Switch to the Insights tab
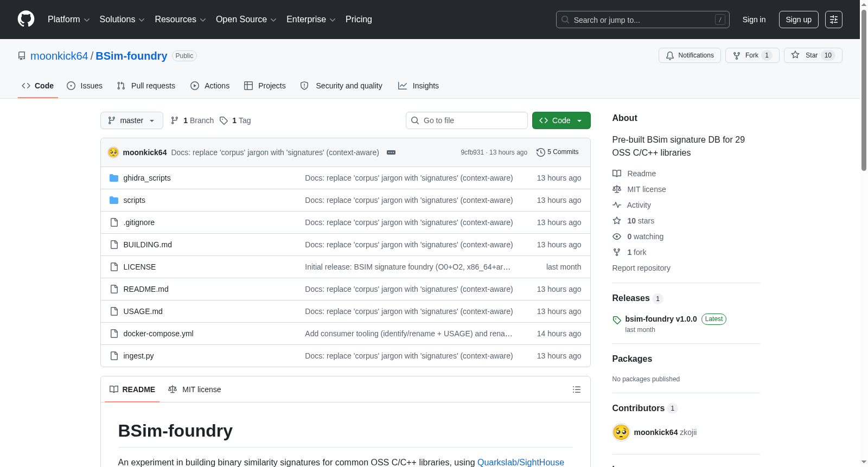This screenshot has height=467, width=868. pyautogui.click(x=418, y=86)
